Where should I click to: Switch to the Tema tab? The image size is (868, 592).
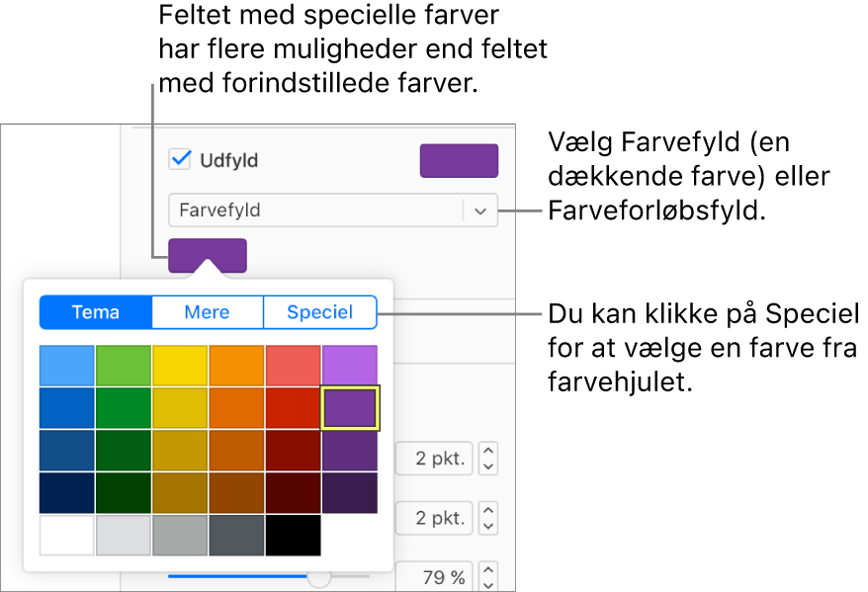[96, 312]
